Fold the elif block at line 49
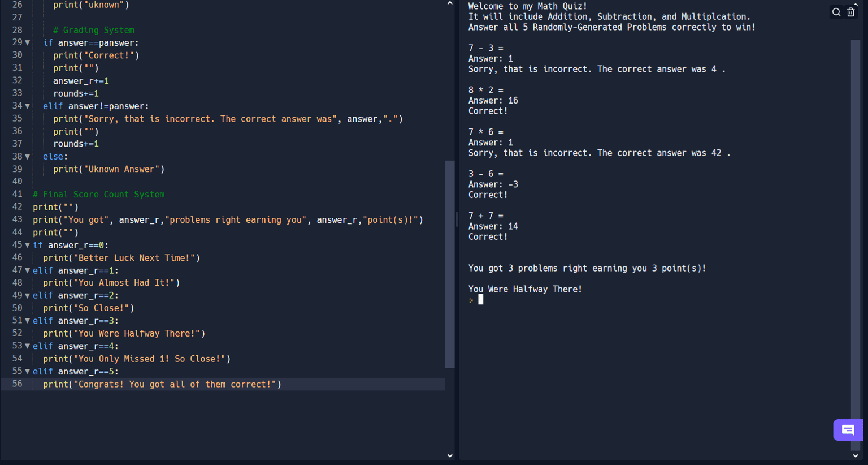The height and width of the screenshot is (465, 868). tap(27, 296)
